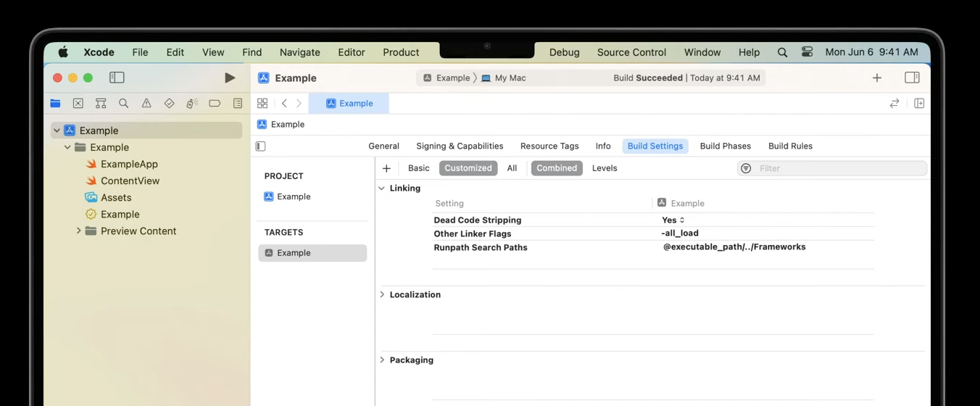Open the Find navigator magnifier
Image resolution: width=980 pixels, height=406 pixels.
click(x=124, y=103)
